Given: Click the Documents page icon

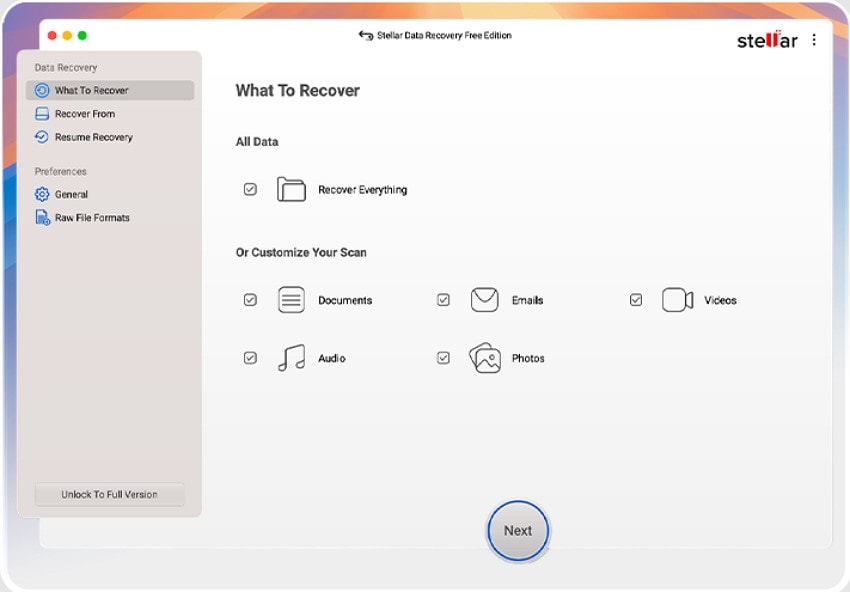Looking at the screenshot, I should 291,300.
